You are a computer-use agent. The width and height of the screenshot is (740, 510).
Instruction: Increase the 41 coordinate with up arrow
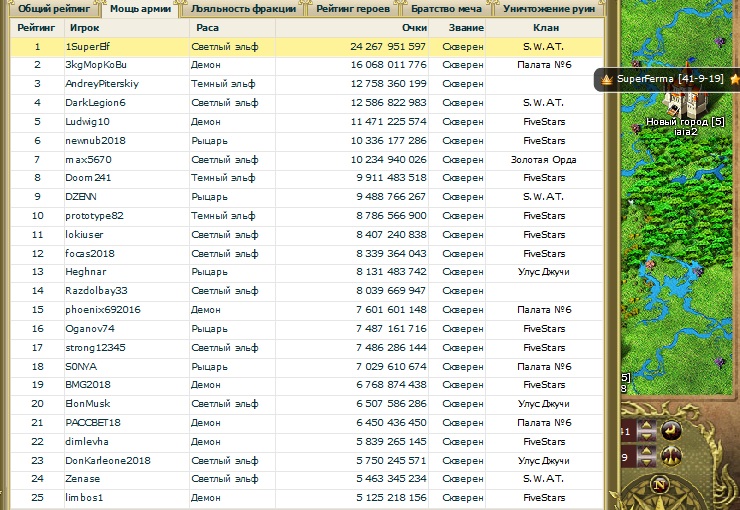(x=644, y=426)
